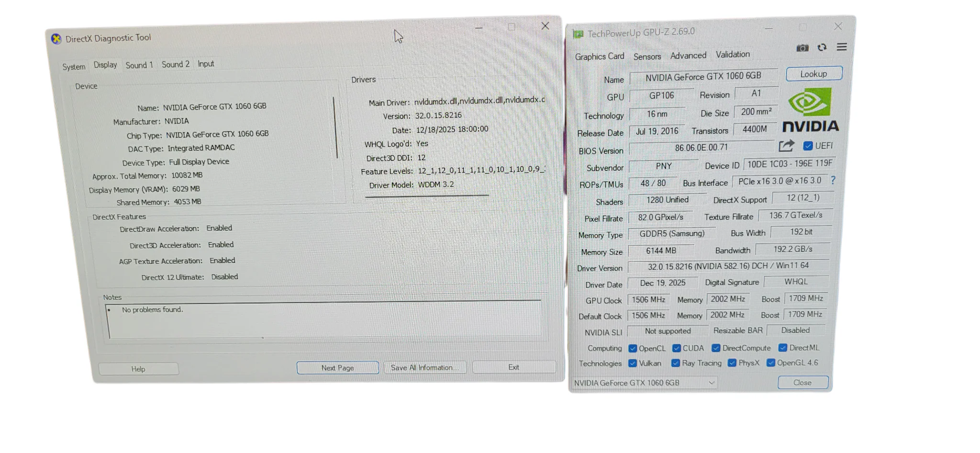Image resolution: width=980 pixels, height=453 pixels.
Task: Click the DirectX Support 12 (12_1) field
Action: [x=803, y=198]
